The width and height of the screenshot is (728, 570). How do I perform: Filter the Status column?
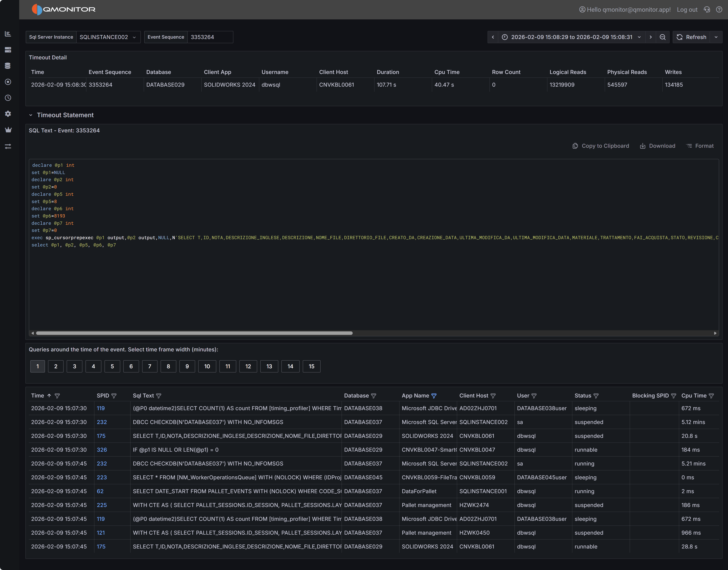coord(596,396)
